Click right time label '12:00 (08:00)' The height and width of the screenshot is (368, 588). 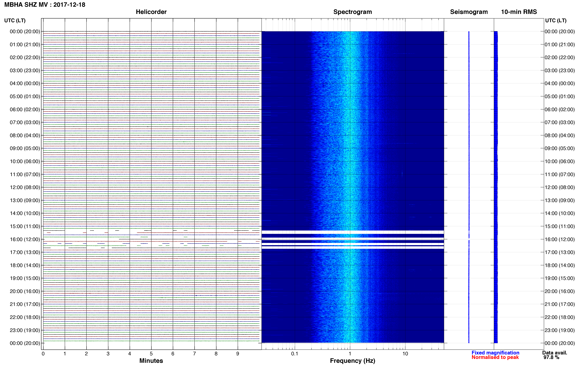coord(560,187)
